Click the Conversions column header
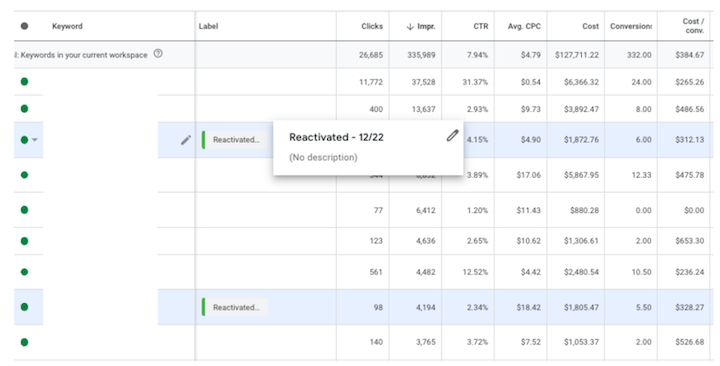The width and height of the screenshot is (720, 366). 631,26
